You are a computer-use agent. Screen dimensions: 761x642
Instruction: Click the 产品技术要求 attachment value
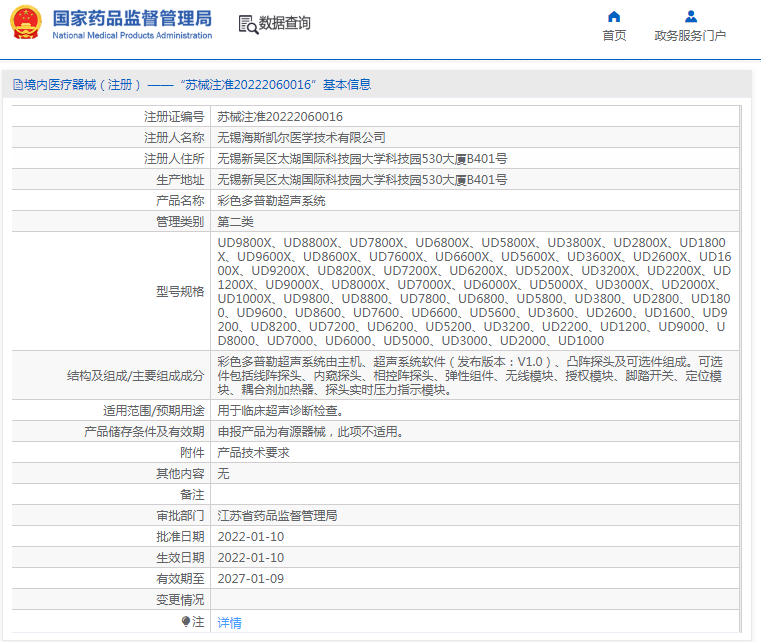coord(253,452)
